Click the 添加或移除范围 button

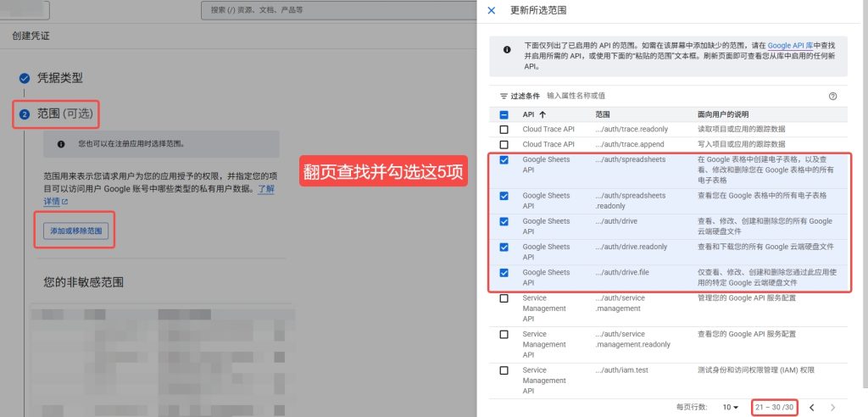click(x=76, y=231)
